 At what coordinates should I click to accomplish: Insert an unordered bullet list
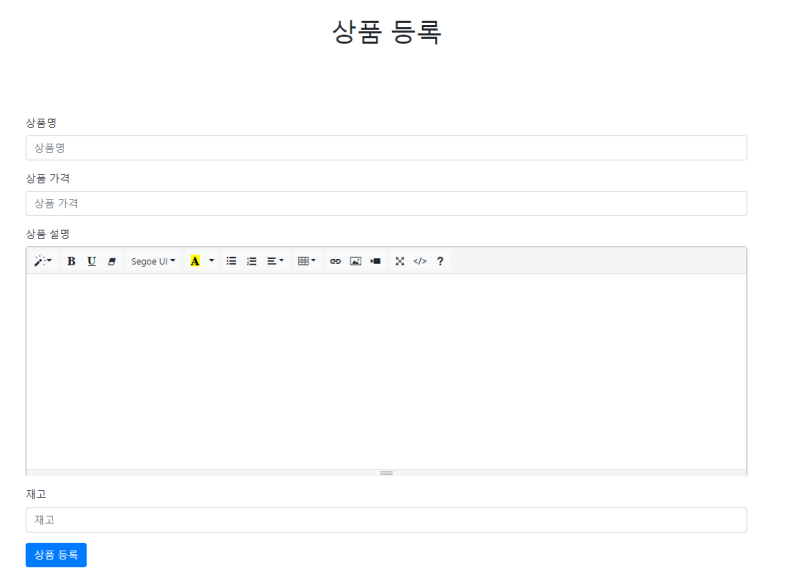point(231,261)
